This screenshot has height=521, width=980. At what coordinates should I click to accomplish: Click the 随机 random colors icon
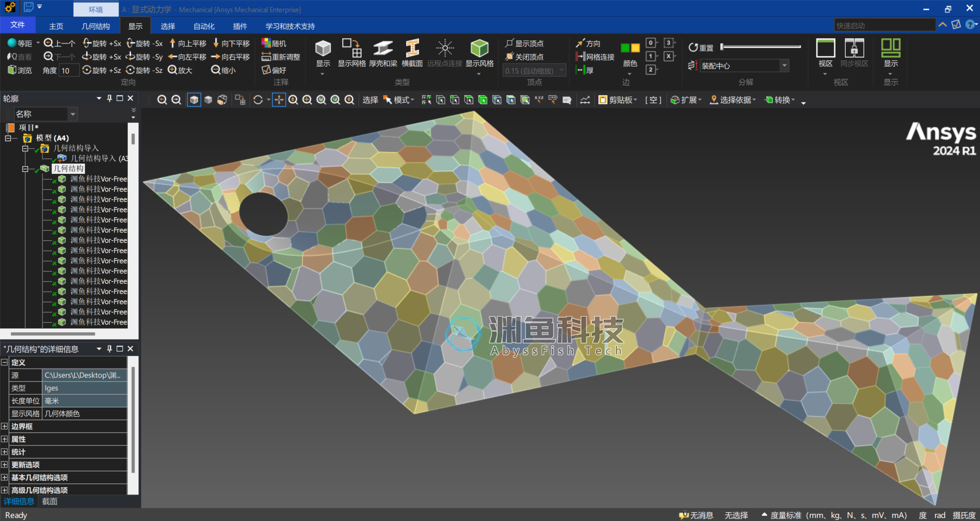click(266, 43)
